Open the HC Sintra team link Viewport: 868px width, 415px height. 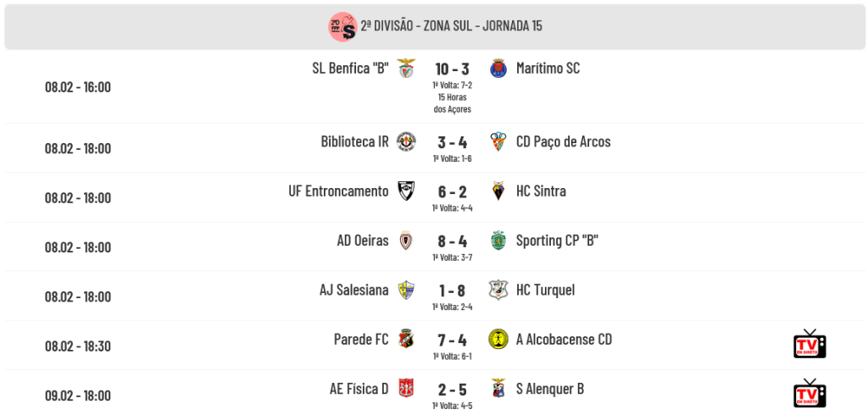click(x=541, y=191)
